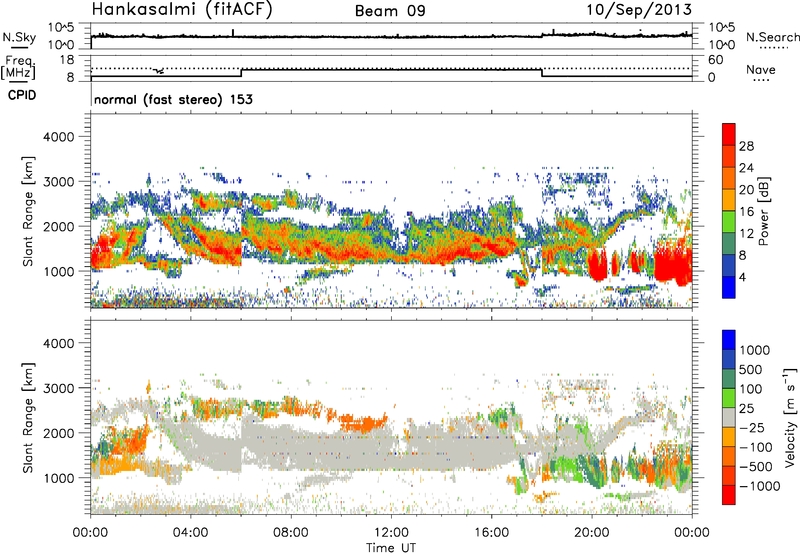Click the '18' frequency axis tick label
This screenshot has height=554, width=800.
pos(67,59)
